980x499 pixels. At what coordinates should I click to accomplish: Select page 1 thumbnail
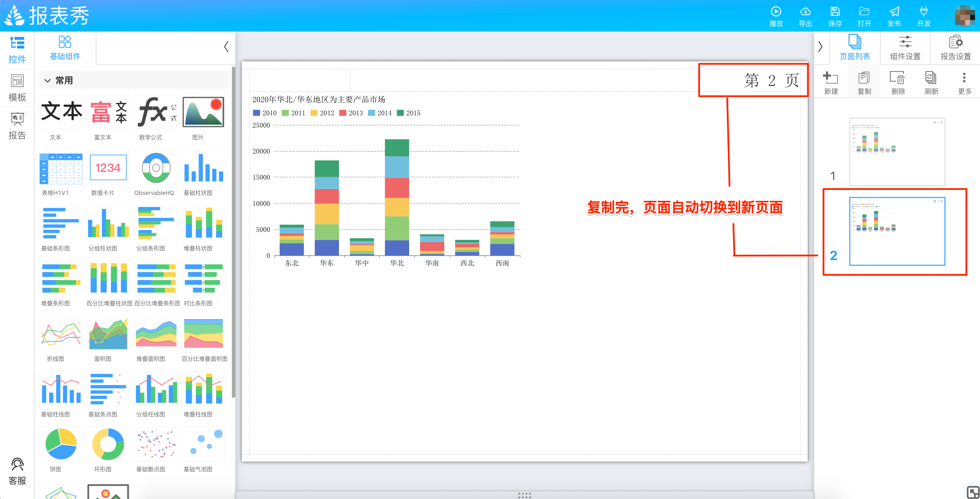coord(897,152)
